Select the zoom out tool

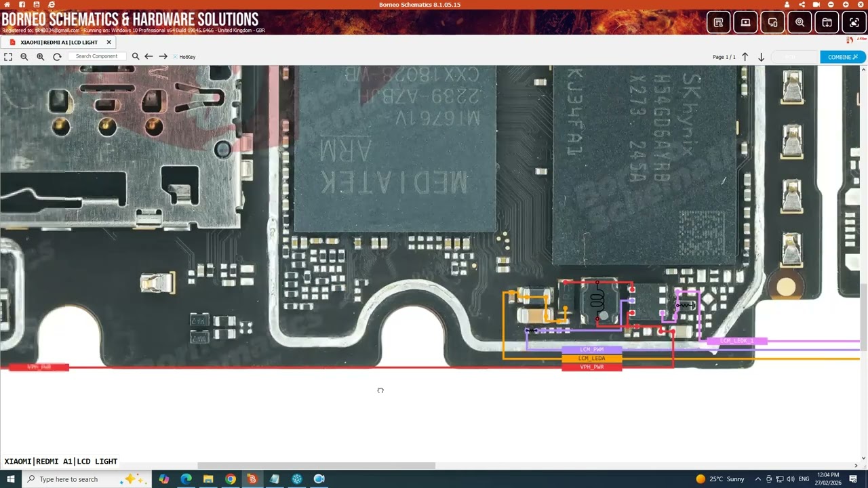point(24,56)
